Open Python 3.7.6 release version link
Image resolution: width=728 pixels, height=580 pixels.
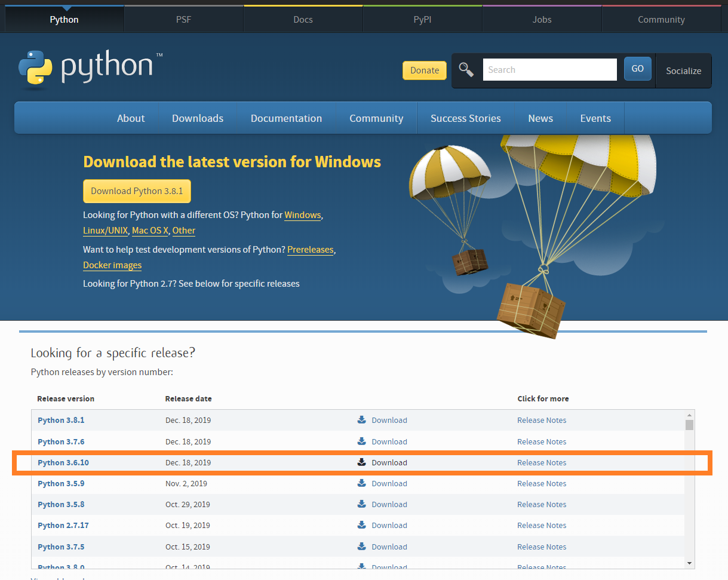point(61,441)
